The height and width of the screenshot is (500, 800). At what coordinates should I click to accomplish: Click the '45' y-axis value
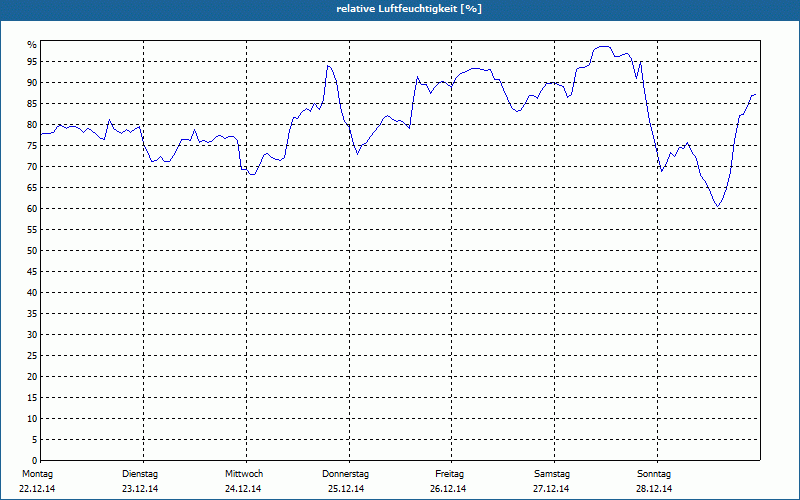32,272
